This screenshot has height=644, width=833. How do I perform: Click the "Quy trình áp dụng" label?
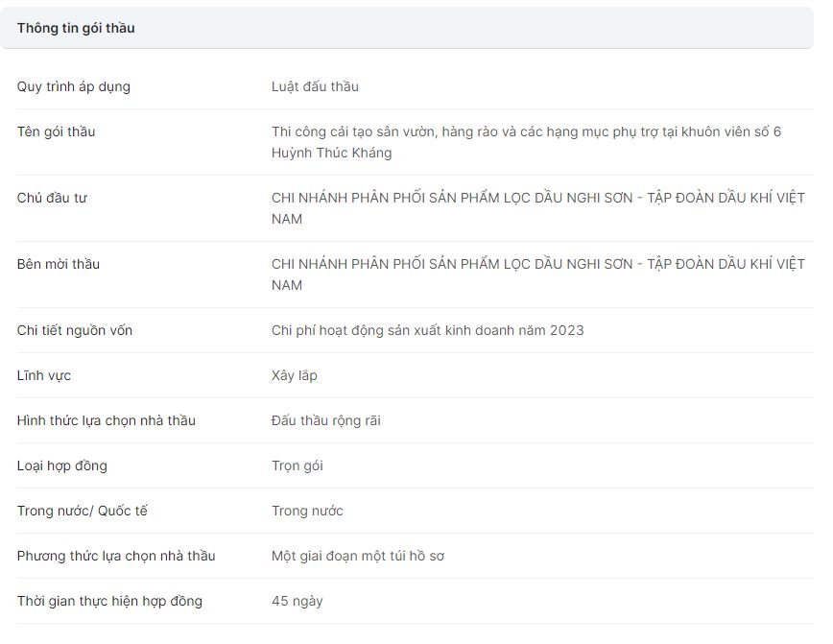[74, 86]
